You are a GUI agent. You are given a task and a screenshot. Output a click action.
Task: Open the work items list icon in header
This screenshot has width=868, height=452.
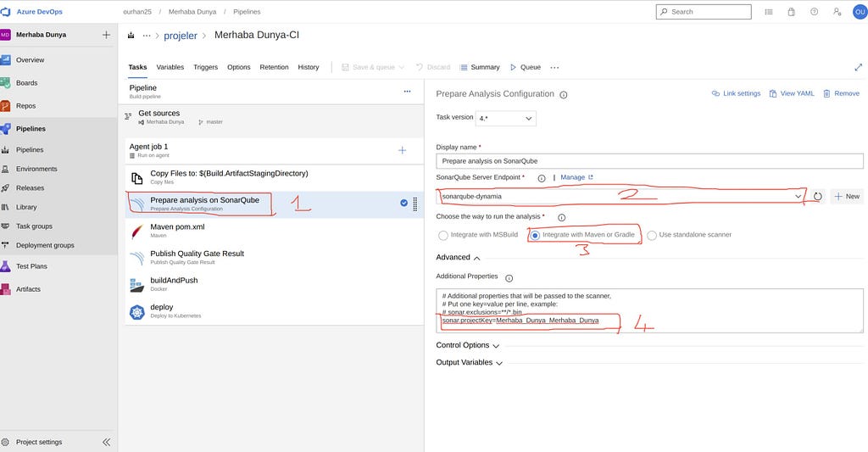click(x=769, y=12)
